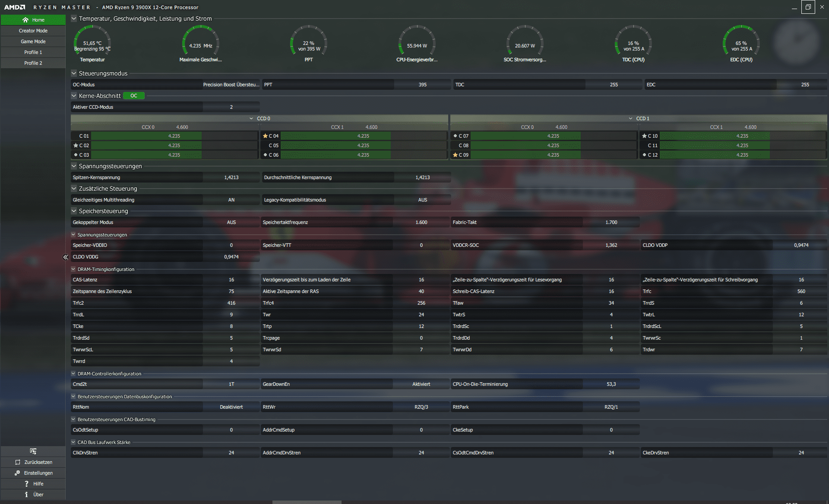Toggle Gekoppelter Modus AUS value
The height and width of the screenshot is (504, 829).
click(x=231, y=222)
